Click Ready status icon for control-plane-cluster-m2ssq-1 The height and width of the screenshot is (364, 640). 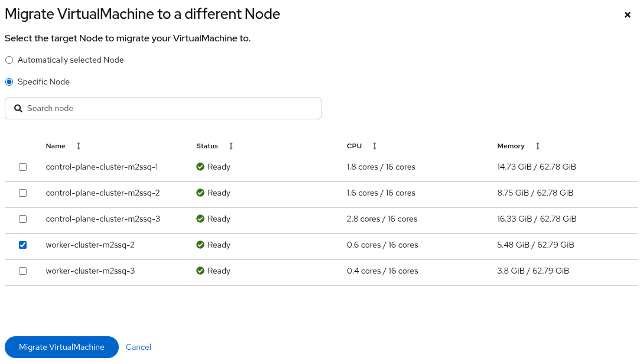click(200, 167)
